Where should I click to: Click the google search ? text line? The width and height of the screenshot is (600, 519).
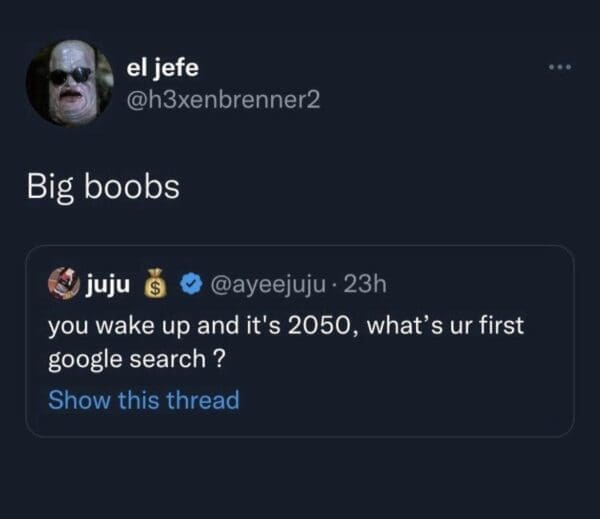[x=137, y=360]
